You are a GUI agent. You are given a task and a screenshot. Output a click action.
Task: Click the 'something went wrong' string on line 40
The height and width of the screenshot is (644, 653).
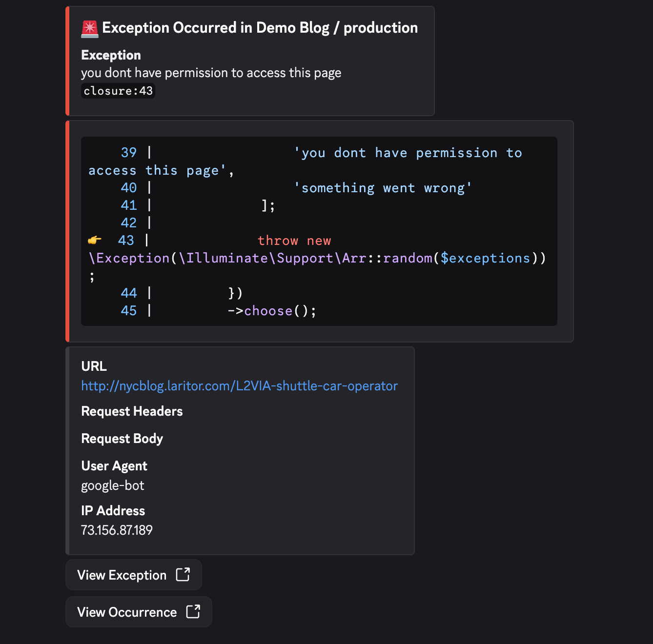[x=383, y=187]
